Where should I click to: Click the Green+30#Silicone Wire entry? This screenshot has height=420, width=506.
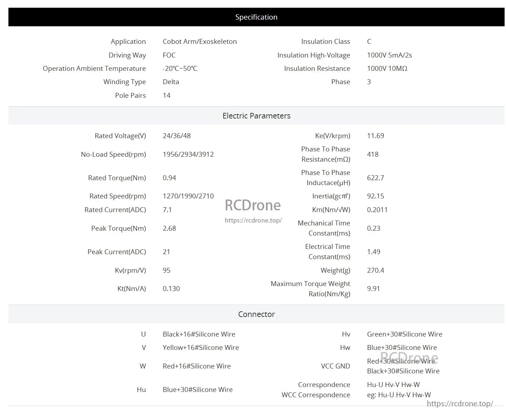tap(404, 334)
